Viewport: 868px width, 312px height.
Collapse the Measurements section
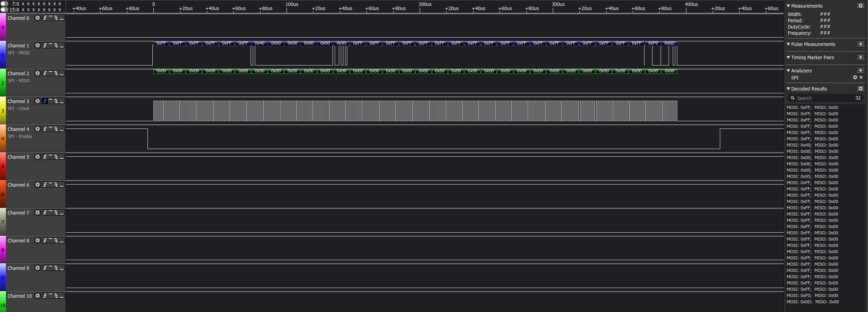[x=789, y=6]
